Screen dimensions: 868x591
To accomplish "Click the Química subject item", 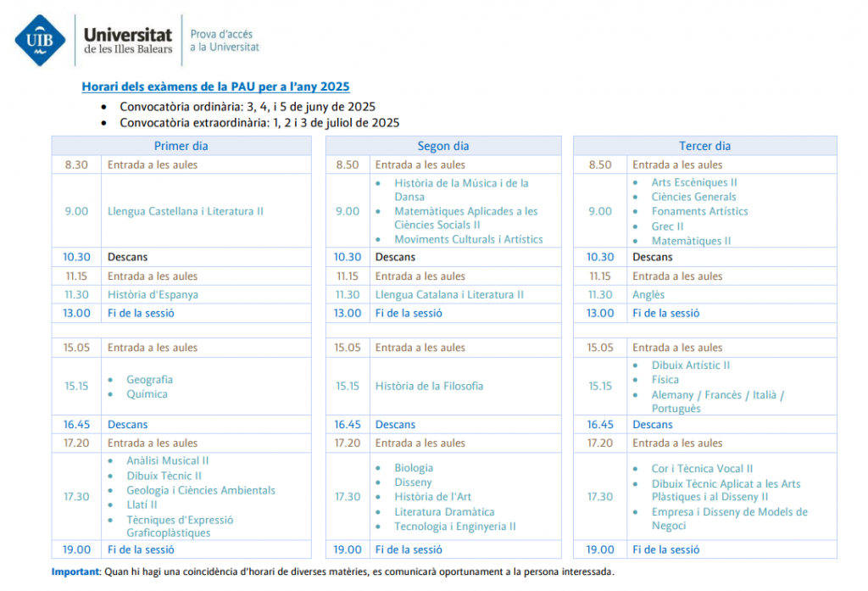I will pyautogui.click(x=147, y=394).
